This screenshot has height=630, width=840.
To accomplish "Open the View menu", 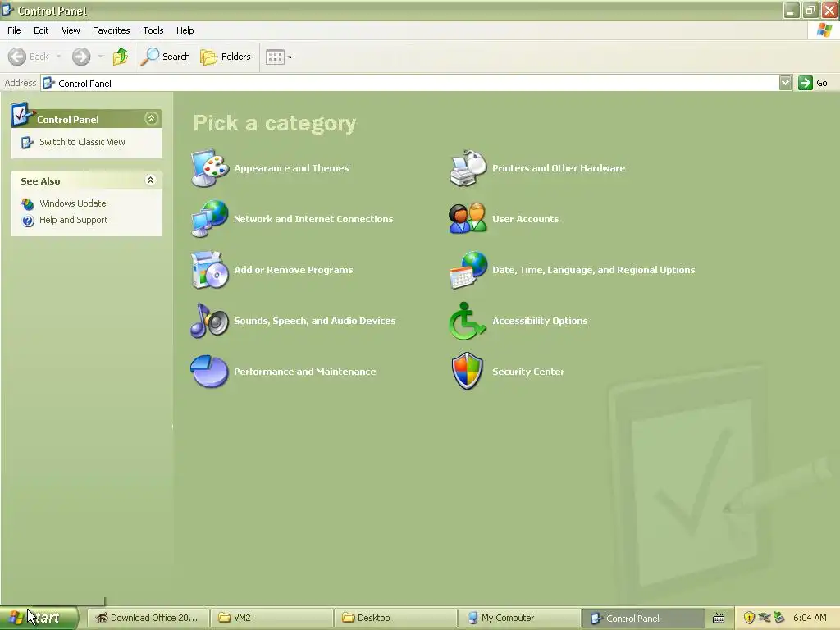I will pos(71,30).
